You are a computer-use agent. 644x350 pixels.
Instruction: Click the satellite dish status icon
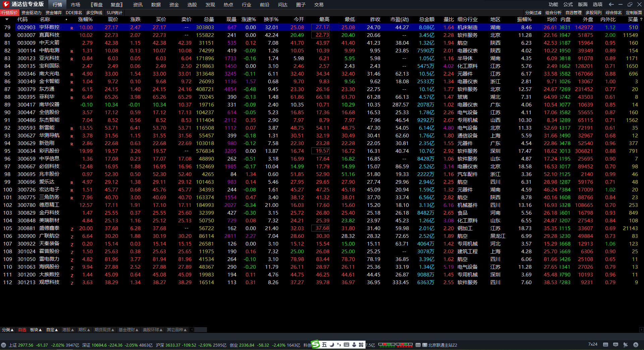click(626, 345)
